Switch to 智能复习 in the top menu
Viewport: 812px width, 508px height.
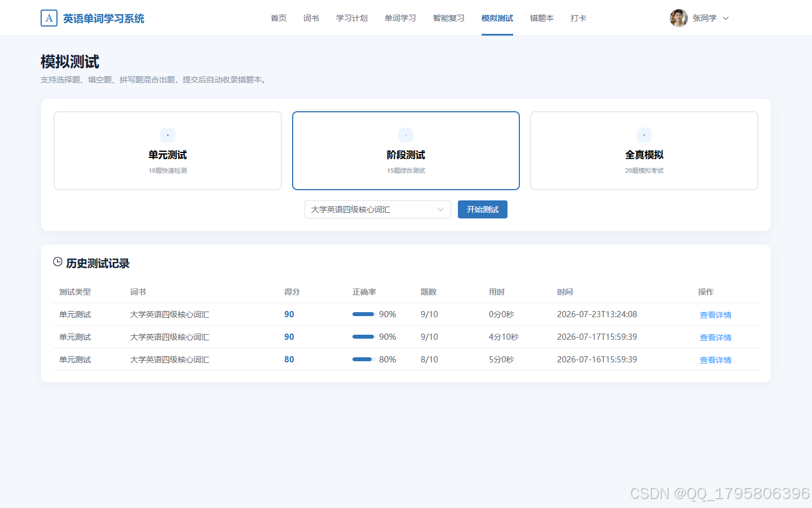tap(449, 18)
